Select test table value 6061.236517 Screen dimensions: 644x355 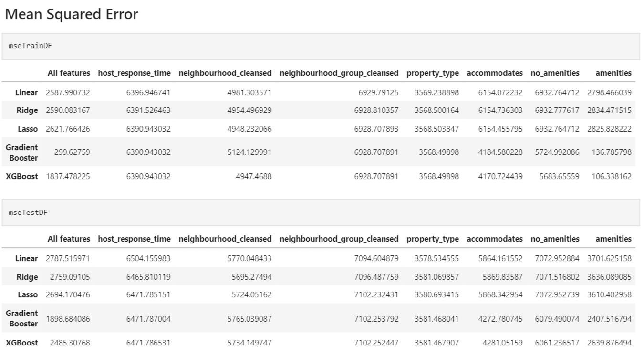(x=558, y=342)
